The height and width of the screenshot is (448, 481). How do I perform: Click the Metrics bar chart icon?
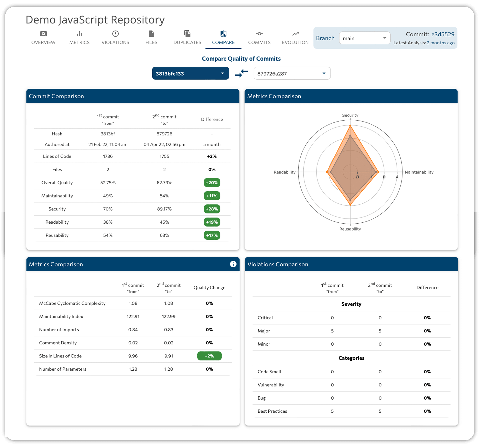(x=79, y=34)
